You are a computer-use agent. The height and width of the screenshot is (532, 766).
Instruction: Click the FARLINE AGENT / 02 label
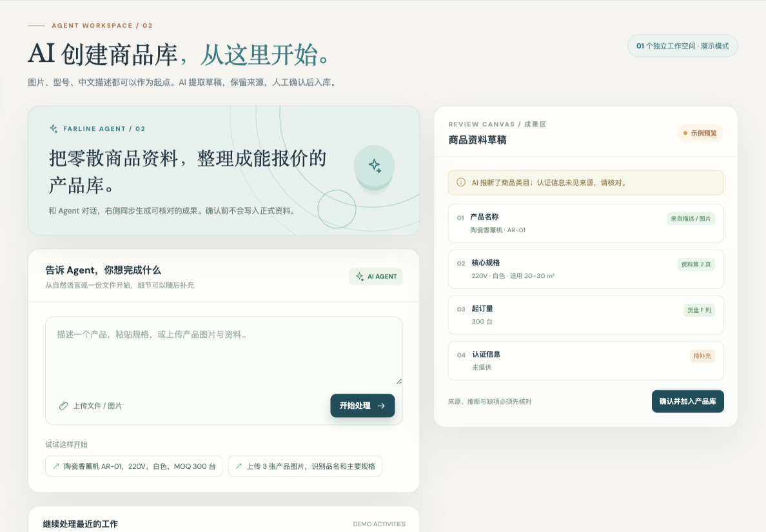tap(104, 129)
